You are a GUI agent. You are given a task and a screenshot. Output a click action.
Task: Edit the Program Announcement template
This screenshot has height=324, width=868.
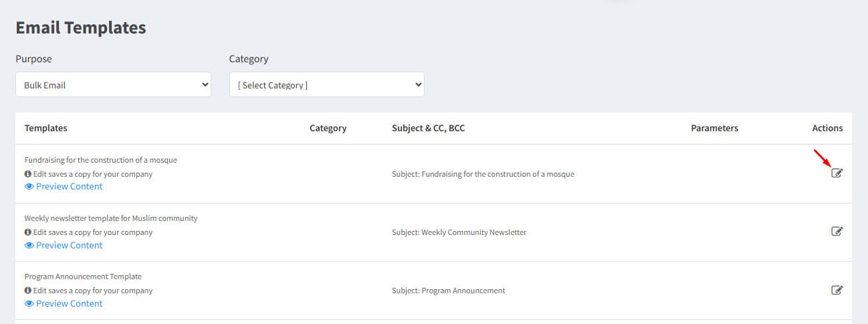(837, 290)
